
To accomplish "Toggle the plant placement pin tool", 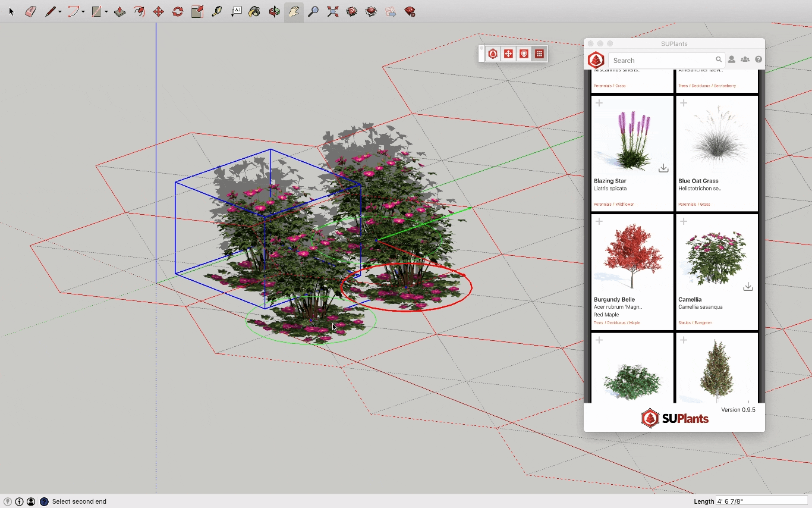I will (524, 54).
